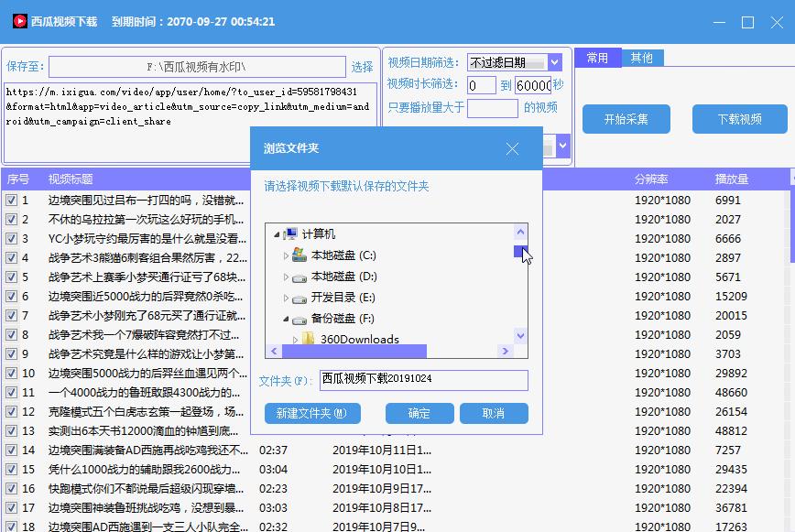Click the folder tree horizontal scrollbar thumb
Screen dimensions: 795x532
354,351
